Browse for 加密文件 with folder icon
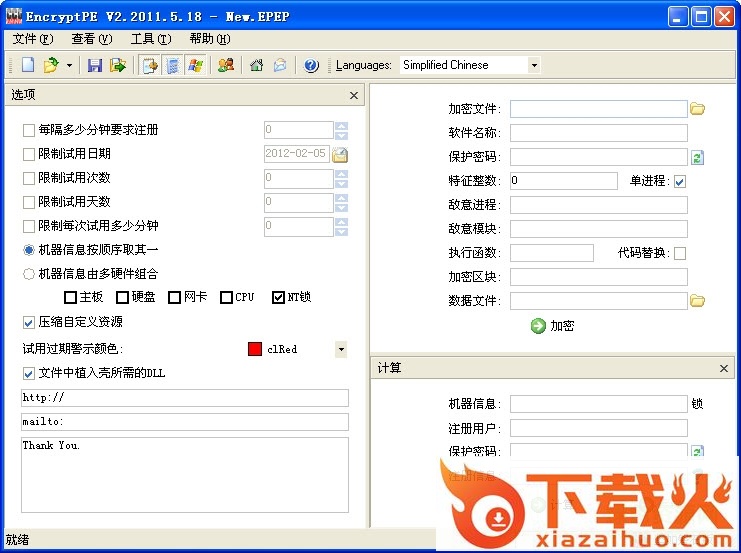Viewport: 741px width, 553px height. 698,109
